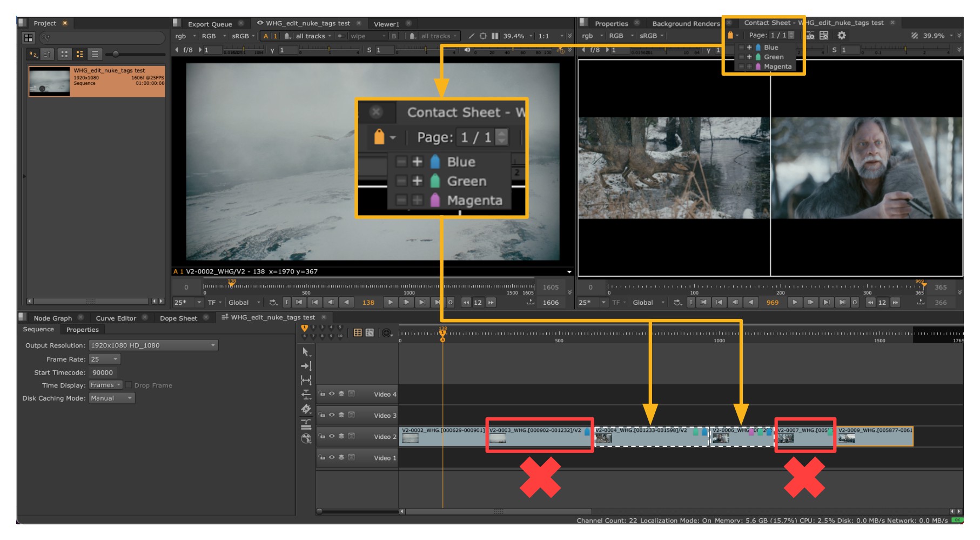Viewport: 980px width, 540px height.
Task: Toggle lock on Video 4 track
Action: [322, 394]
